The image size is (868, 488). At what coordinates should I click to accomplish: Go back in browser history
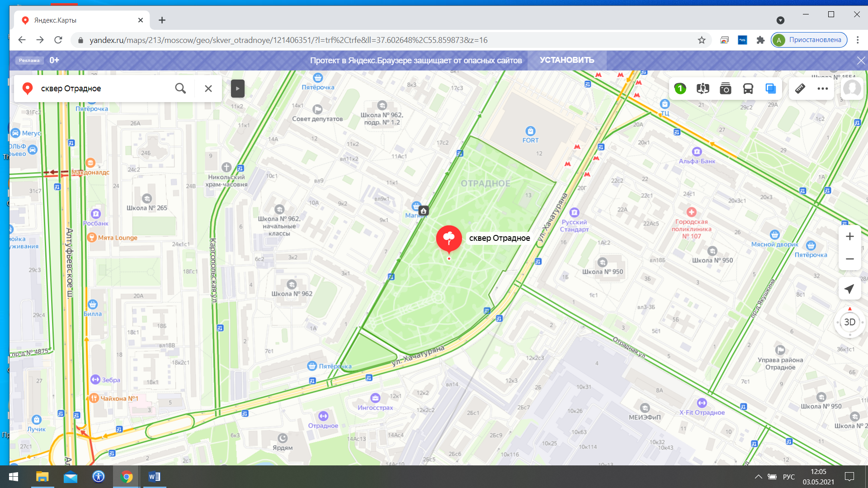[22, 40]
